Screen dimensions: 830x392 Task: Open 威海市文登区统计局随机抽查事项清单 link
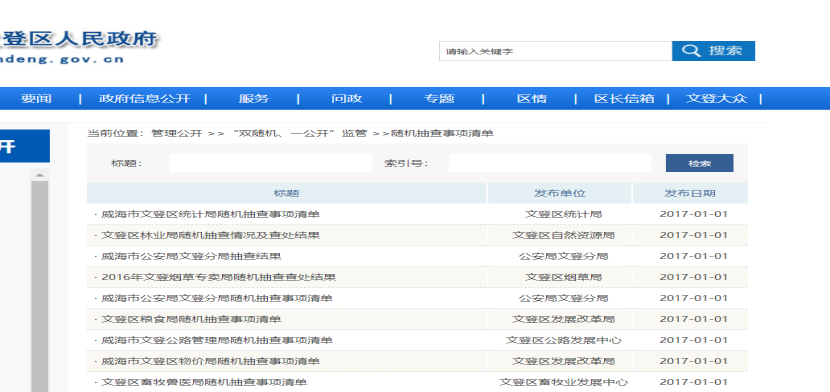tap(210, 214)
